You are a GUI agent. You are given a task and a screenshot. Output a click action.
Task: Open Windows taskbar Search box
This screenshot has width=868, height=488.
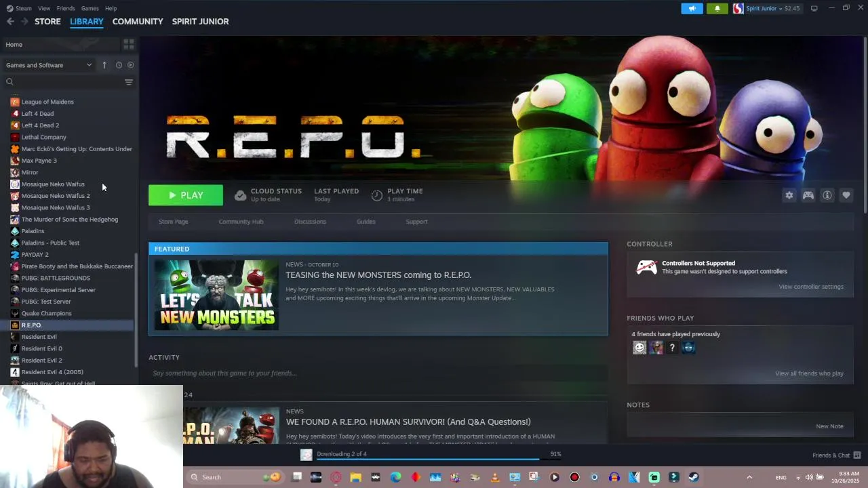coord(235,477)
